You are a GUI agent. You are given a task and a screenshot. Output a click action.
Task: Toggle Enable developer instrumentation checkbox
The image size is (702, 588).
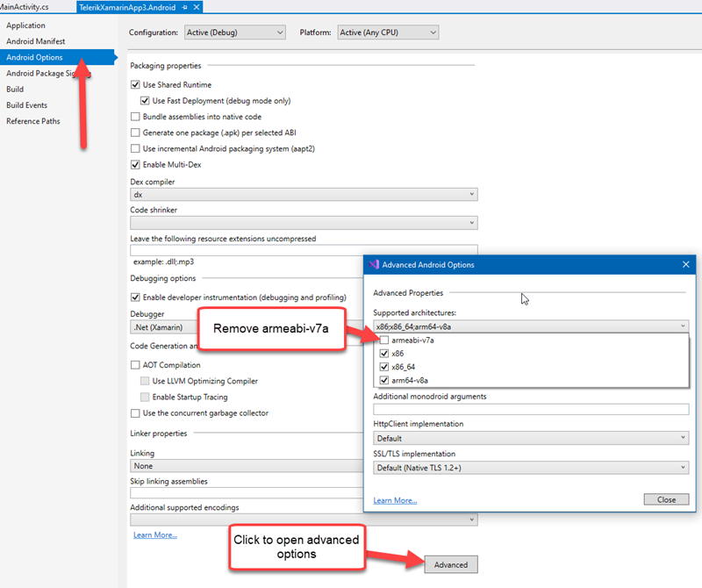click(x=135, y=298)
